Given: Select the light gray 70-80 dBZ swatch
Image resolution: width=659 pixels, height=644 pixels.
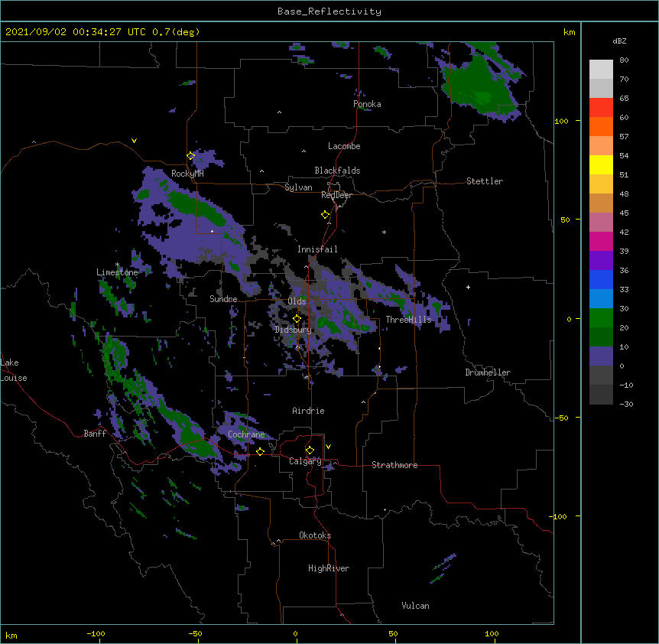Looking at the screenshot, I should (601, 70).
